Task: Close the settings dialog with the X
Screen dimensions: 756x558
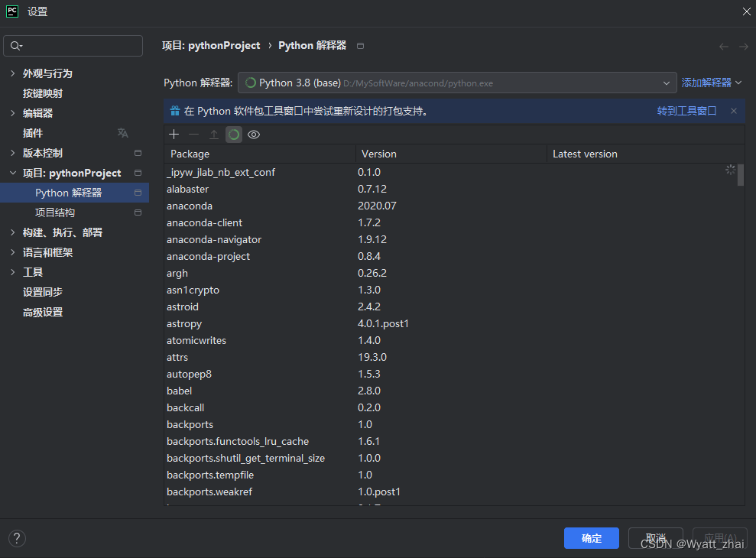Action: tap(746, 11)
